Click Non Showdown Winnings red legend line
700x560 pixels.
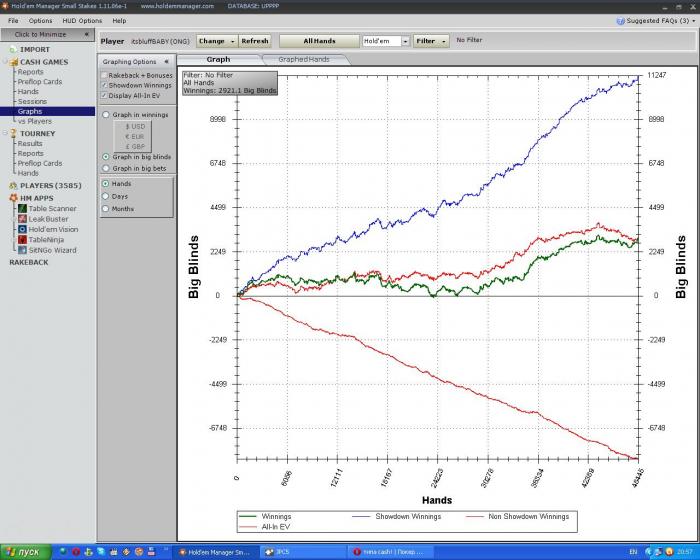475,517
